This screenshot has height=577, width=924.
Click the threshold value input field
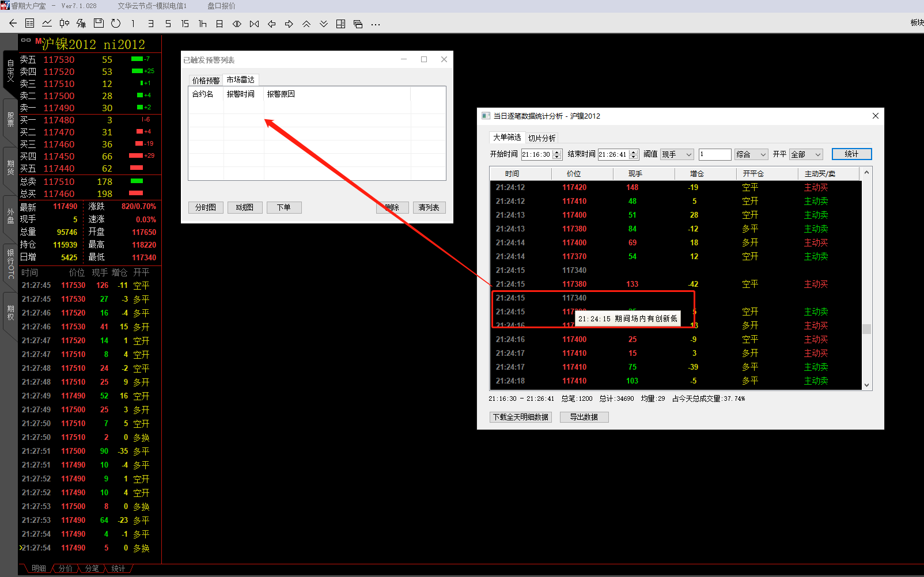pos(714,154)
